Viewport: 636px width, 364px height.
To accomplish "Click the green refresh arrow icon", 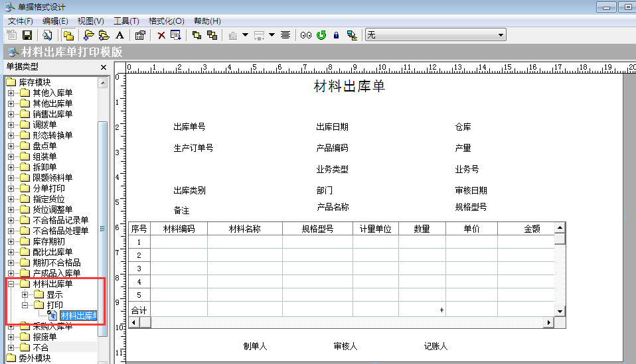I will point(321,34).
